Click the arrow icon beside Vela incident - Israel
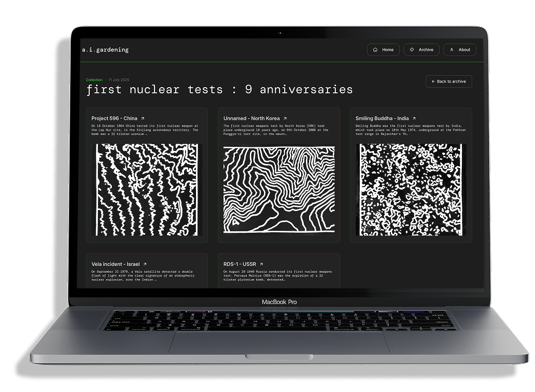535x392 pixels. 145,264
